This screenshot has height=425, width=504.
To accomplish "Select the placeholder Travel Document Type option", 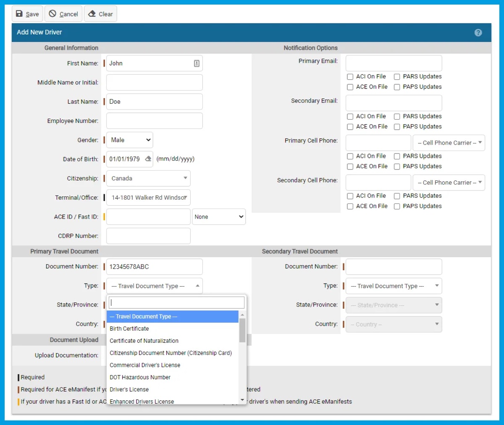I will (173, 316).
